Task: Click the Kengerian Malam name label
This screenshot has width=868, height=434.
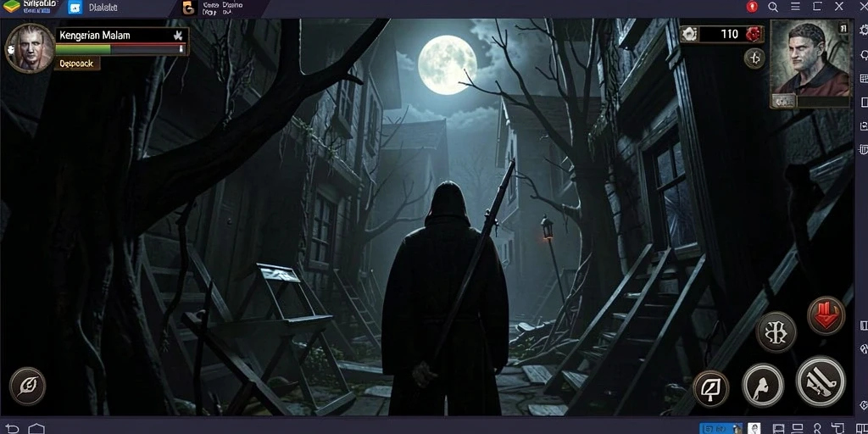Action: point(95,36)
